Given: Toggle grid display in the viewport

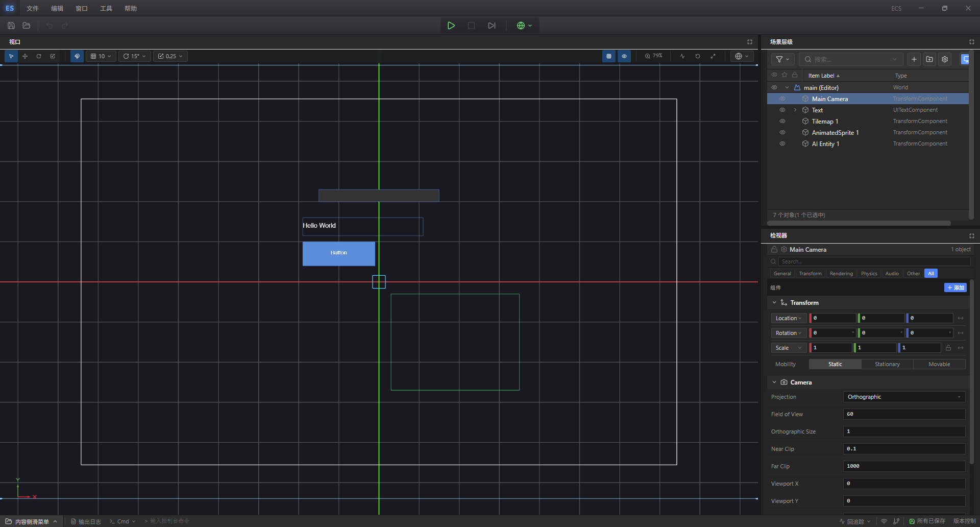Looking at the screenshot, I should (x=609, y=56).
